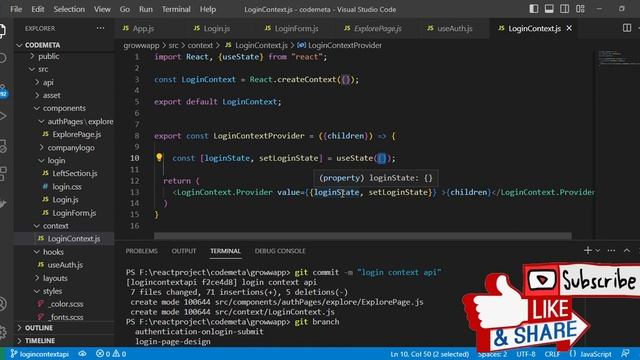Expand the api folder

pos(64,82)
